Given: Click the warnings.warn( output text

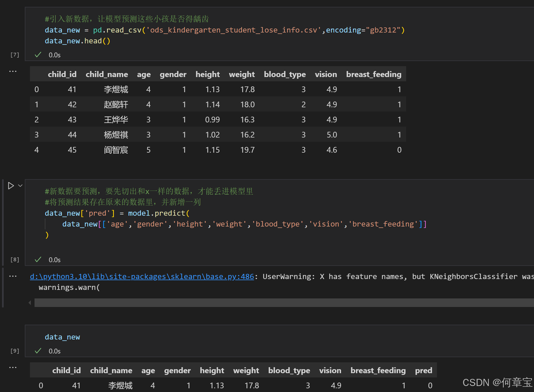Looking at the screenshot, I should coord(69,287).
